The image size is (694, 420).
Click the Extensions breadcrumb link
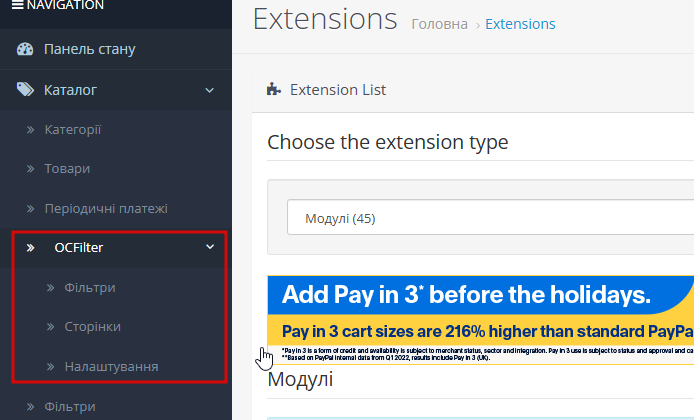point(520,24)
